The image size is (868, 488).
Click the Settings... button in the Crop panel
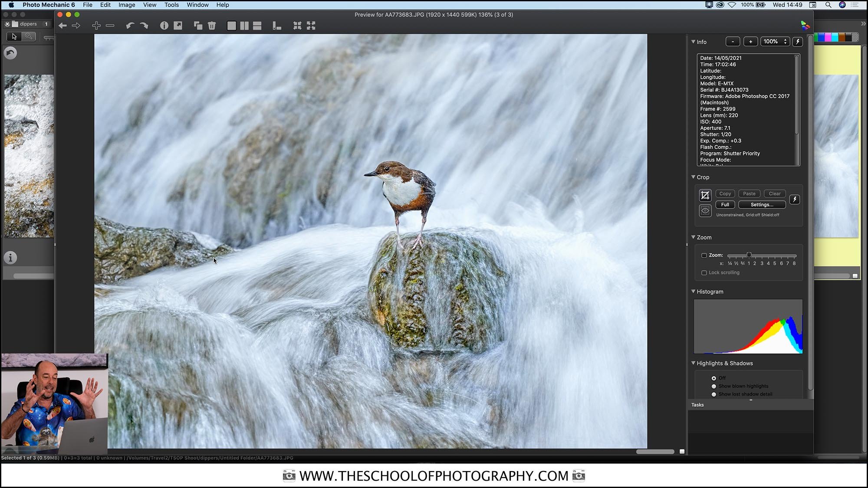pyautogui.click(x=762, y=204)
